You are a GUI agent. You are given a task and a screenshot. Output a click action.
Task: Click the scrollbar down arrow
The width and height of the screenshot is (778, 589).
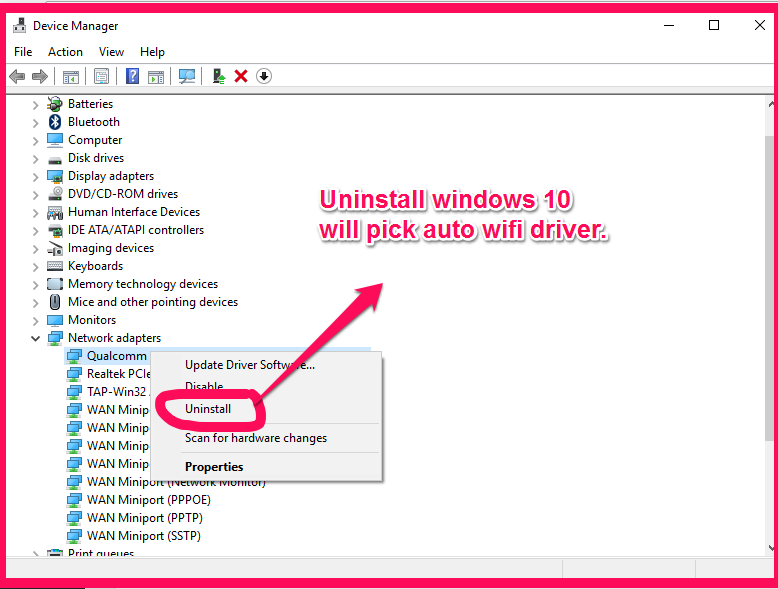coord(772,548)
